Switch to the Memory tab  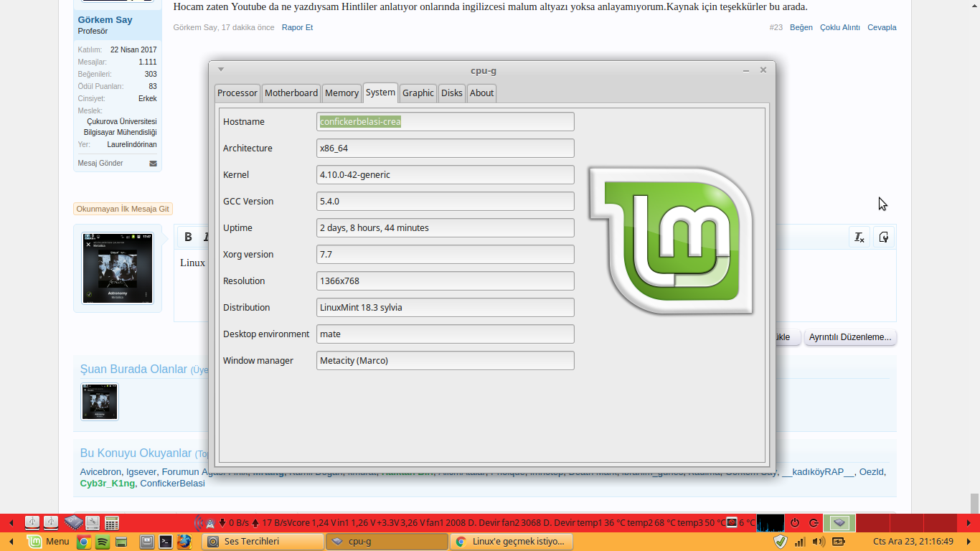341,93
